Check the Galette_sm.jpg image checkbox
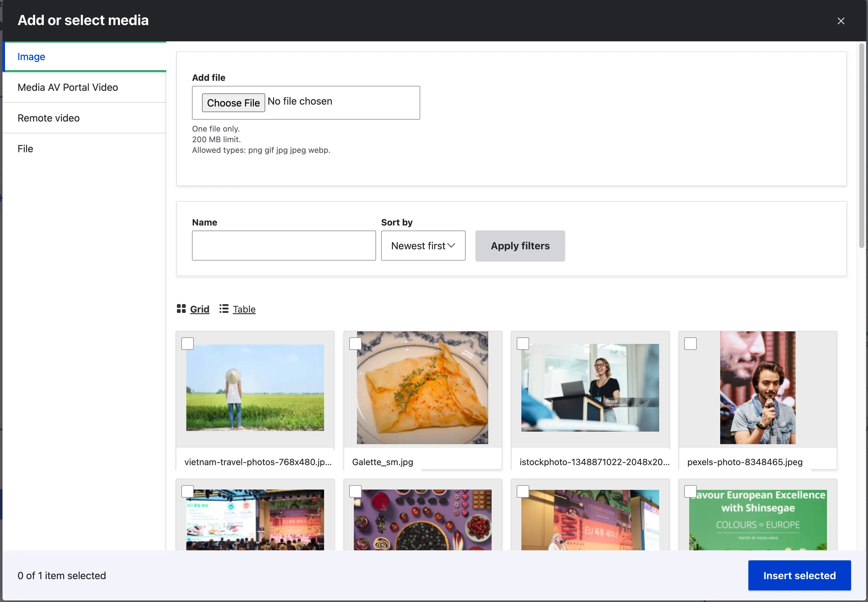 (355, 343)
